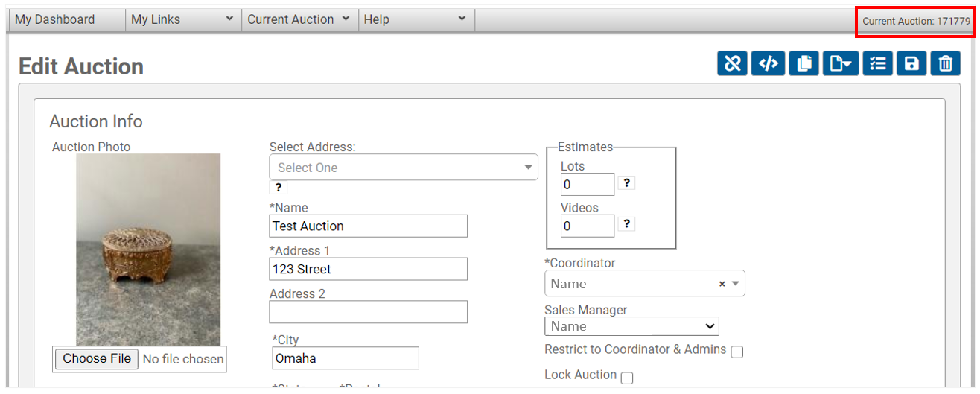
Task: Save the auction with the disk icon
Action: pos(911,64)
